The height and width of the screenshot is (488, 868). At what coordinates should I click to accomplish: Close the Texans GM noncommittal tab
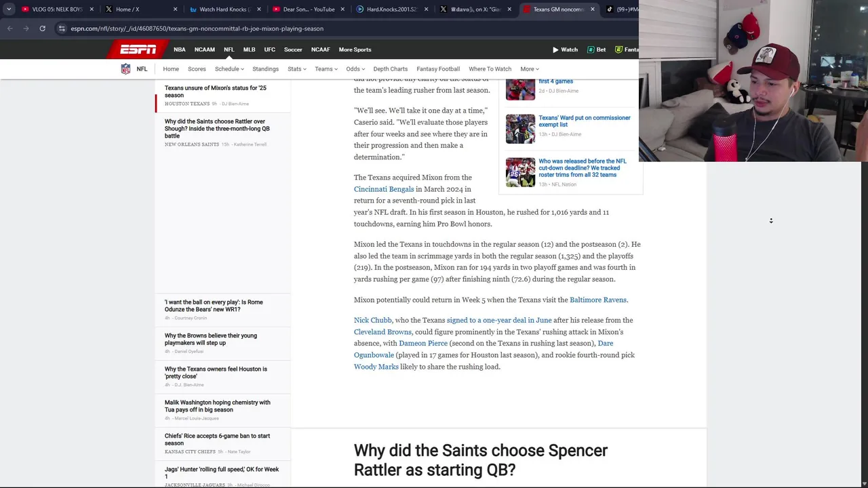(x=593, y=9)
